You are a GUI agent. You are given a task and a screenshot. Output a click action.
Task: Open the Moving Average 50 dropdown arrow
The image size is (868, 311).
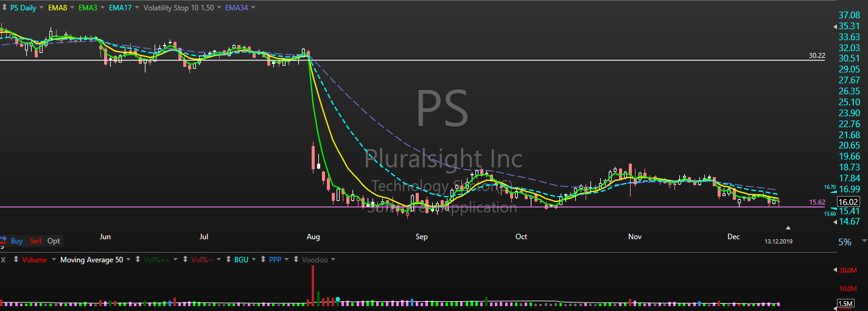128,260
